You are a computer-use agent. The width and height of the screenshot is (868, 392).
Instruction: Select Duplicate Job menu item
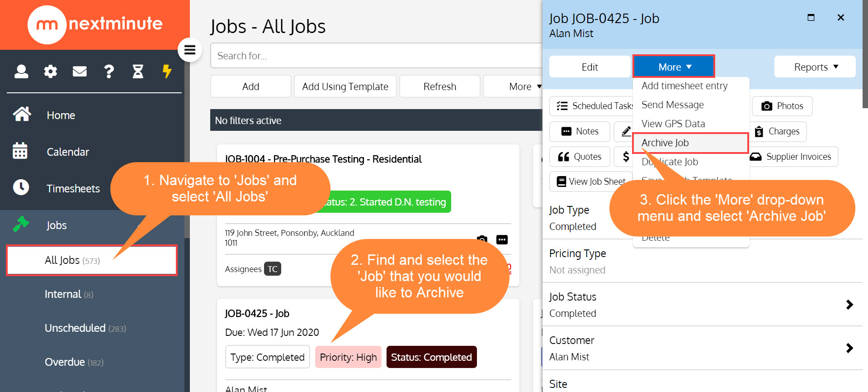tap(670, 162)
